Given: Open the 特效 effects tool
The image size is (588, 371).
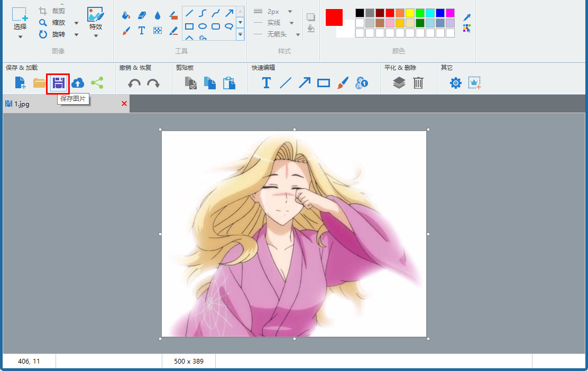Looking at the screenshot, I should (96, 15).
